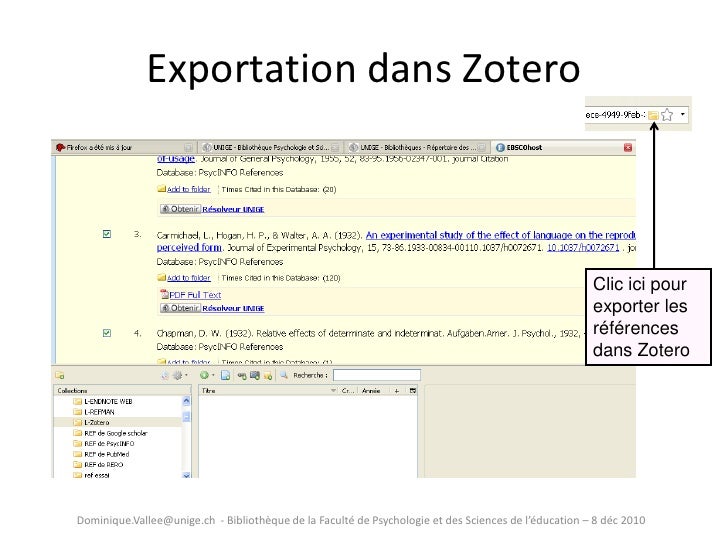Image resolution: width=728 pixels, height=546 pixels.
Task: Click the collections scrollbar thumb
Action: (186, 416)
